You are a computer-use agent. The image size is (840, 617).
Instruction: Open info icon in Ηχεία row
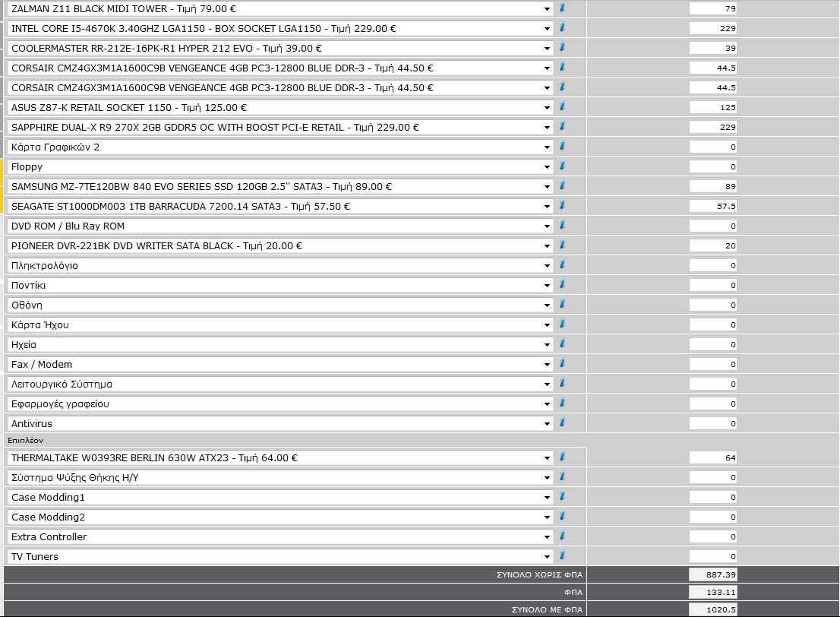click(562, 343)
